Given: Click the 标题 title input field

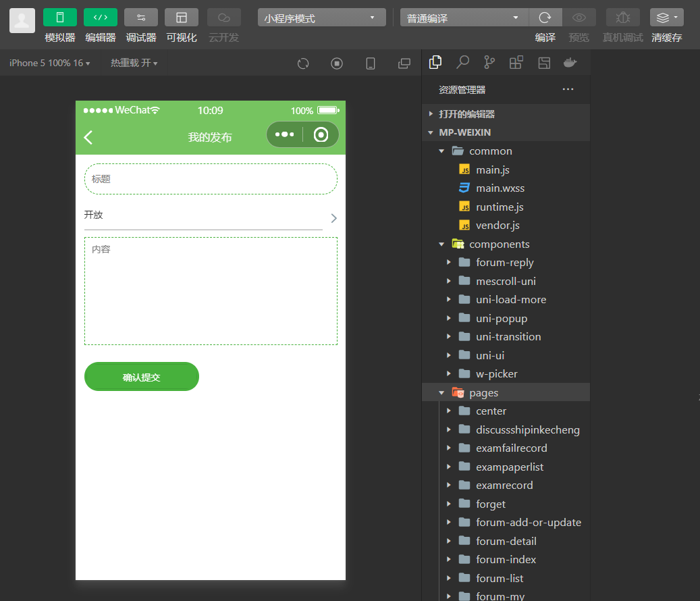Looking at the screenshot, I should pos(211,178).
